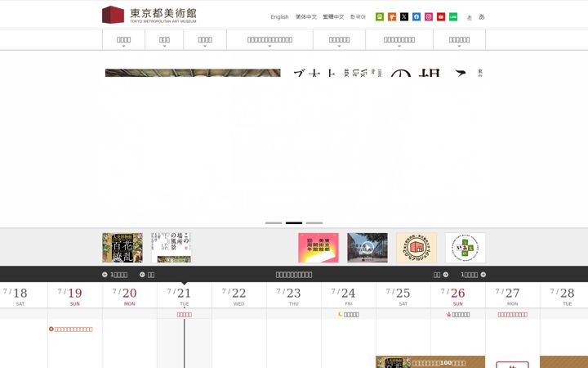Screen dimensions: 588x368
Task: Select date 7/20 MON in calendar
Action: 129,295
